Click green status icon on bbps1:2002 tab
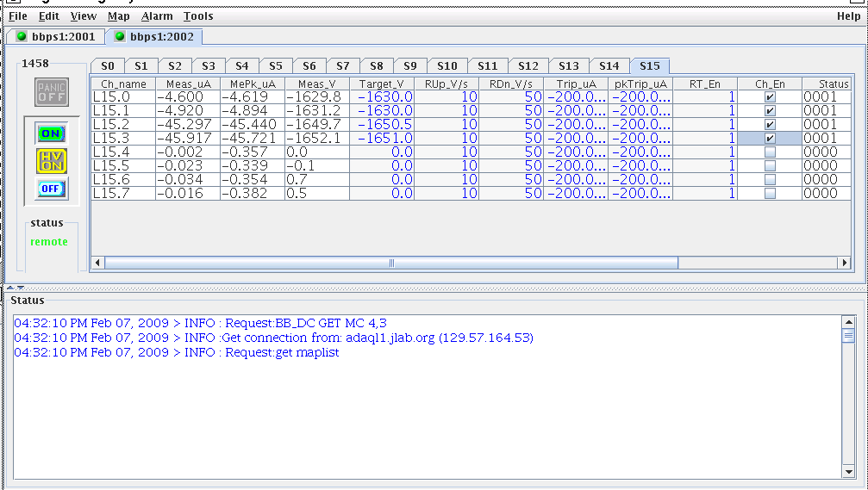Image resolution: width=868 pixels, height=490 pixels. pyautogui.click(x=120, y=36)
